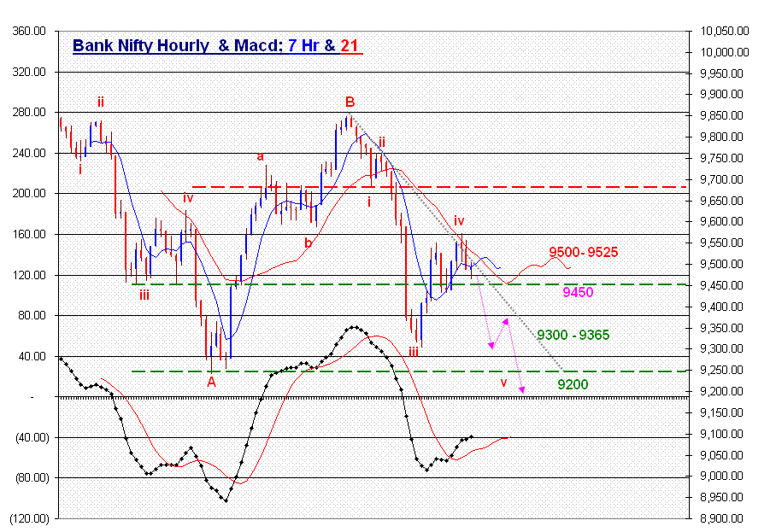Select the red wave label 'v'
The image size is (776, 532).
[503, 383]
